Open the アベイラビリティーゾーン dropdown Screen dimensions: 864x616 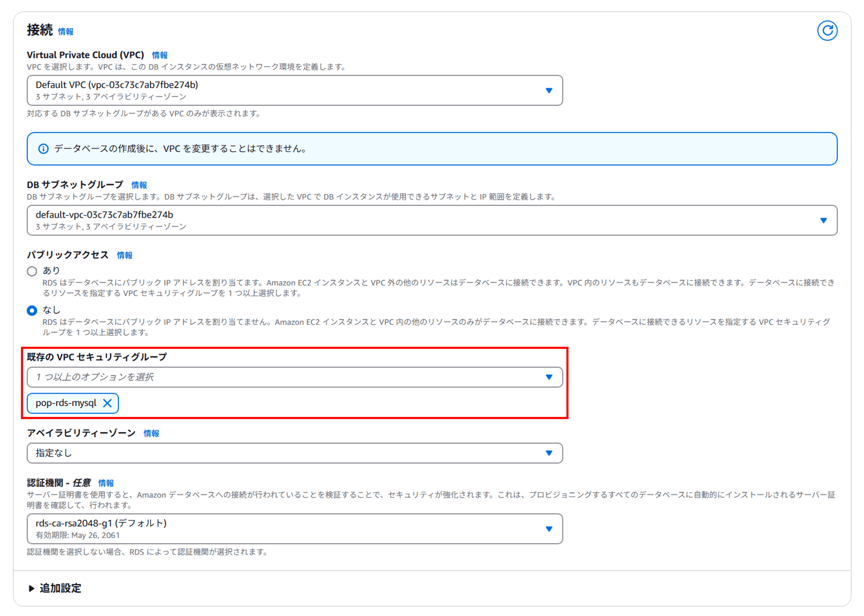click(x=295, y=453)
